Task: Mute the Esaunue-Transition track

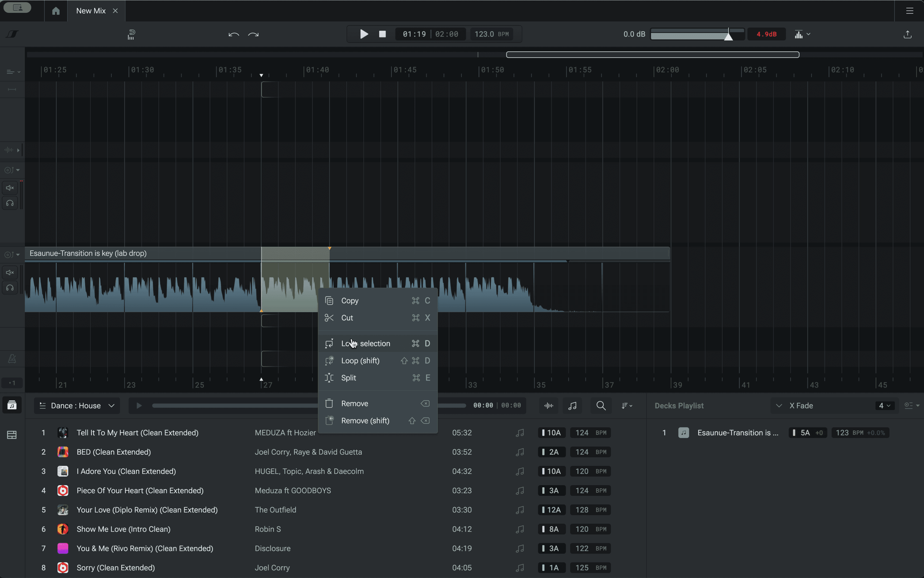Action: tap(10, 273)
